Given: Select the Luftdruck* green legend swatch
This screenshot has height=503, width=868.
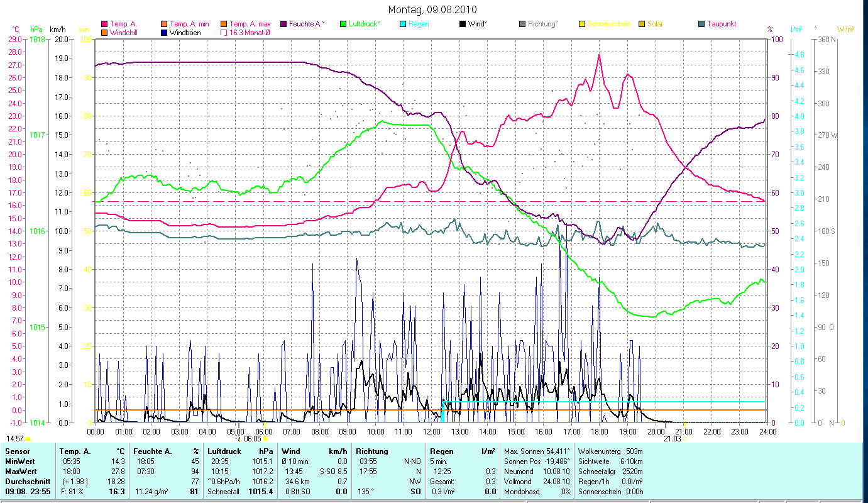Looking at the screenshot, I should click(x=343, y=24).
